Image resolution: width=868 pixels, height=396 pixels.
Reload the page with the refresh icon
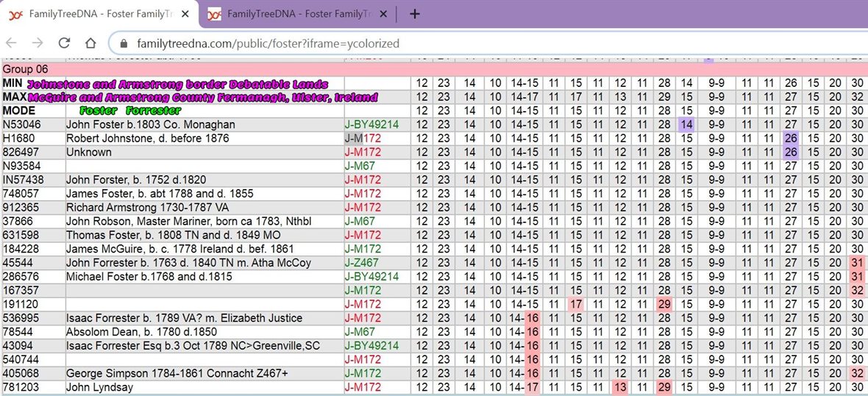pos(64,43)
